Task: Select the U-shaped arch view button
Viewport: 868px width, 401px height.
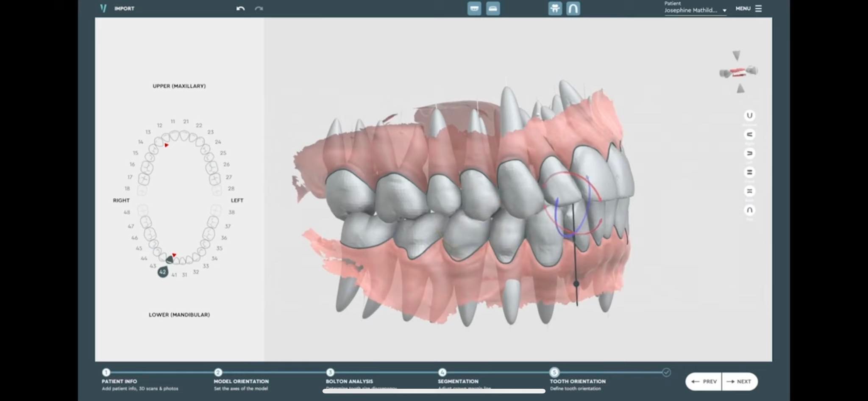Action: pyautogui.click(x=749, y=116)
